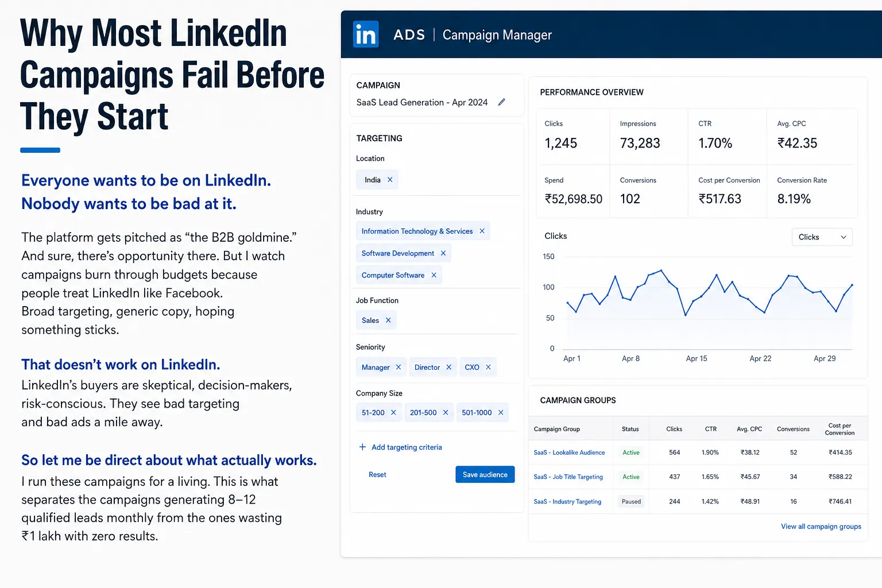Screen dimensions: 882x588
Task: Edit campaign name with pencil icon
Action: (501, 102)
